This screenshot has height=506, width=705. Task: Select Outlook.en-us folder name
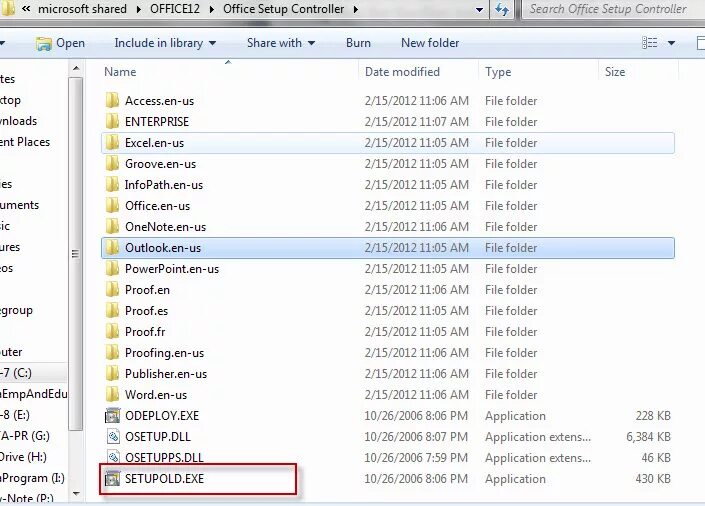pyautogui.click(x=163, y=248)
